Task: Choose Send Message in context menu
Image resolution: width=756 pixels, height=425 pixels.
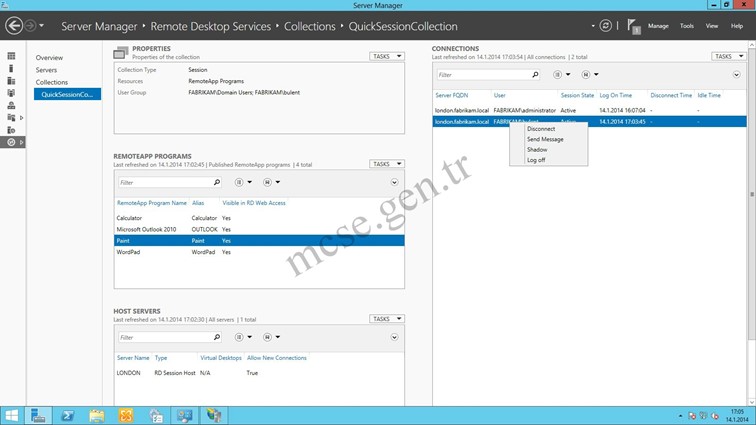Action: [x=548, y=139]
